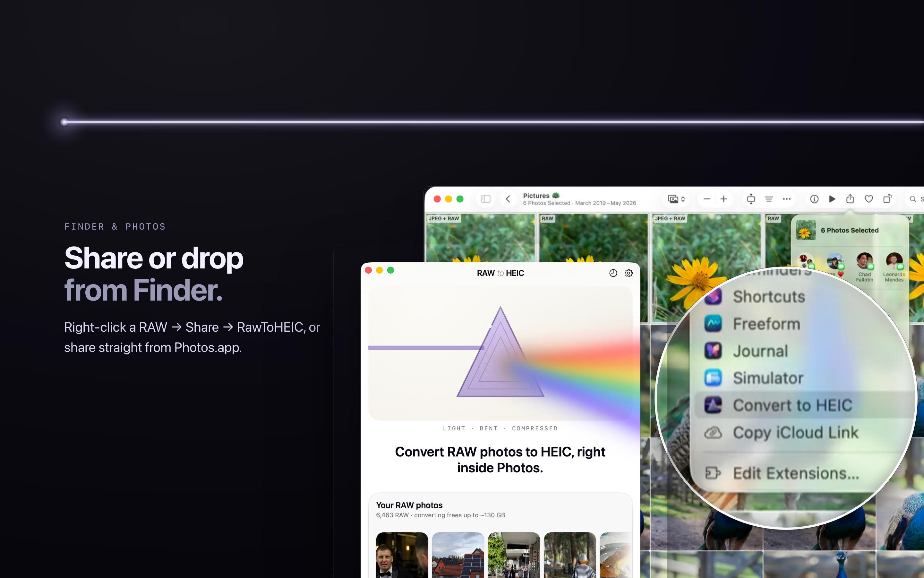
Task: Click the RAW to HEIC window title
Action: 500,273
